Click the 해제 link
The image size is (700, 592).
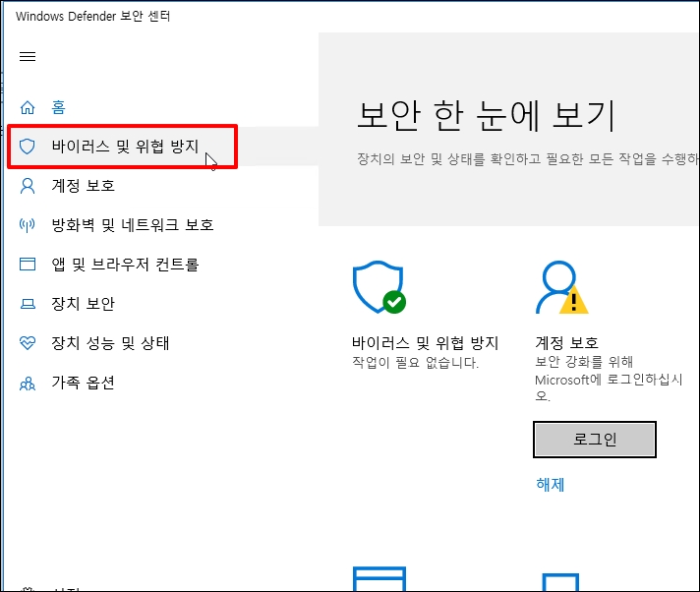click(550, 485)
